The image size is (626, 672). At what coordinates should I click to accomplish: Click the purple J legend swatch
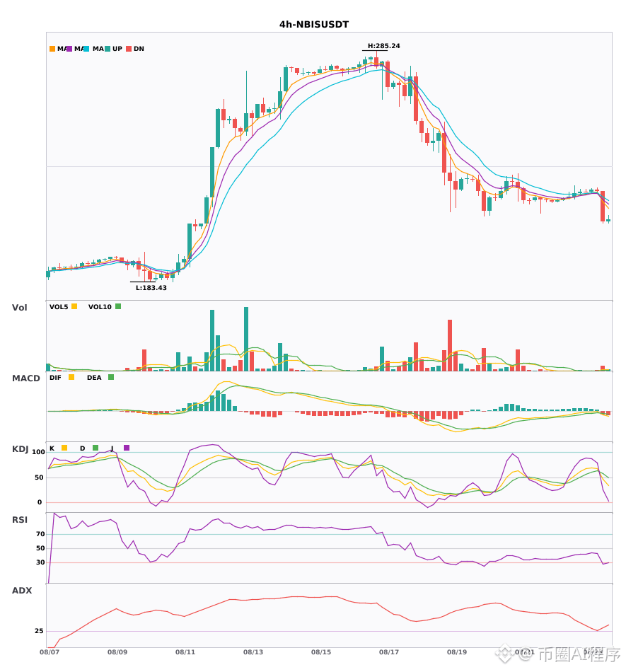click(x=127, y=448)
